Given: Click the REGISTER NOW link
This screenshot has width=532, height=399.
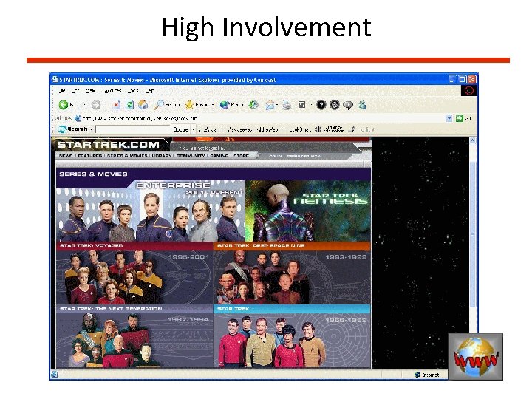Looking at the screenshot, I should 304,156.
